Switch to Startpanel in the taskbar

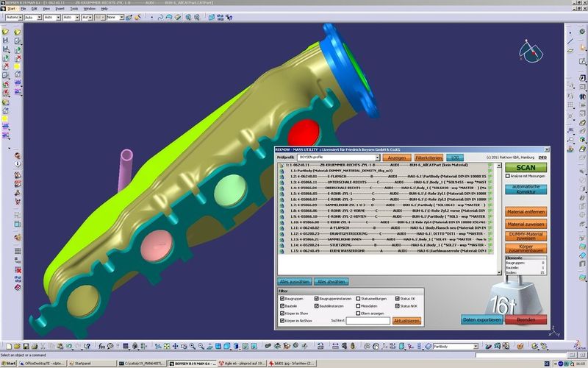click(x=92, y=364)
